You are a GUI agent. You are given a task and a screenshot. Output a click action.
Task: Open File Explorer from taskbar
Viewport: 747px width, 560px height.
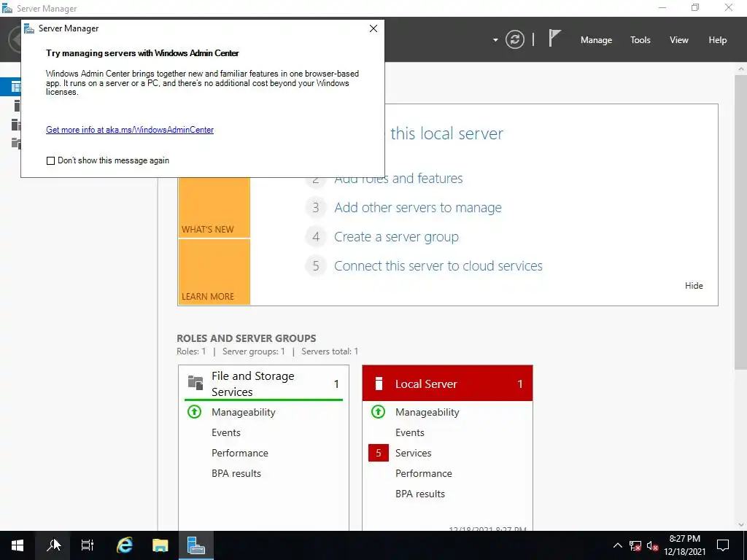coord(160,545)
